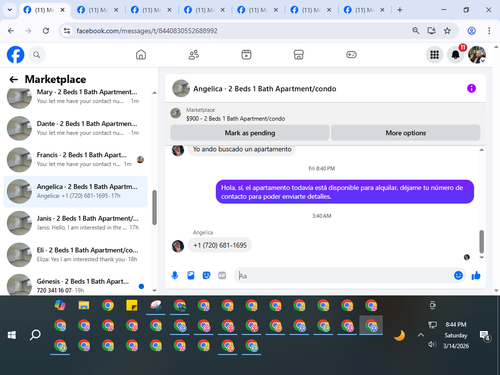Reload the page
Screen dimensions: 500x375
click(x=46, y=31)
